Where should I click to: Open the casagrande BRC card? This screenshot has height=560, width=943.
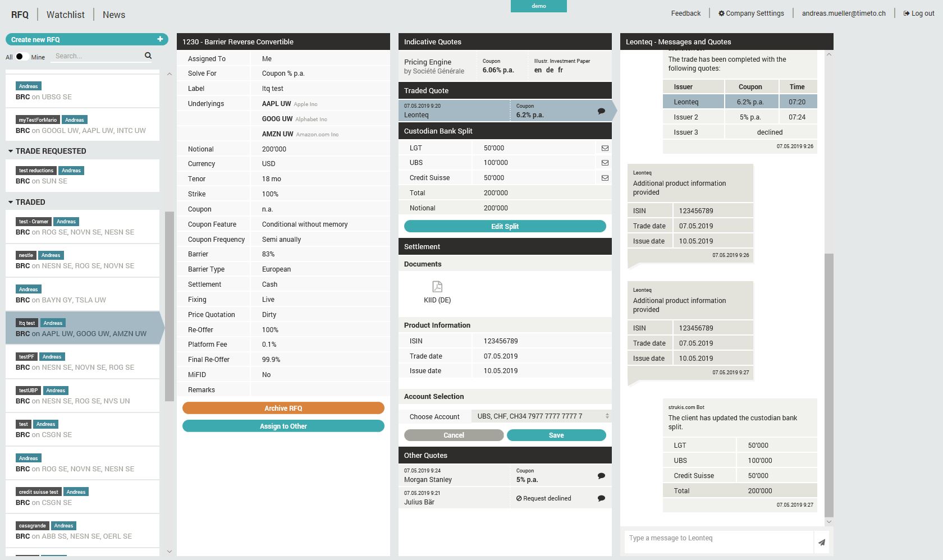coord(83,531)
